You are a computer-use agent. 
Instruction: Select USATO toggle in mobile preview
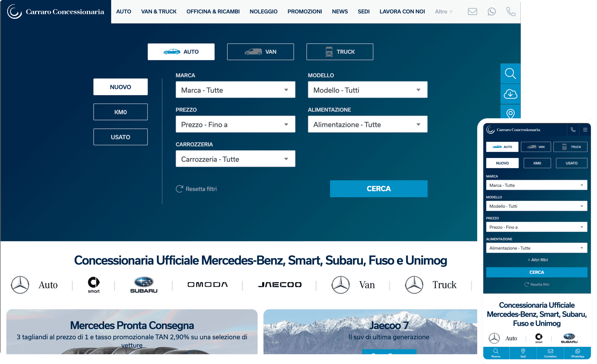tap(571, 163)
